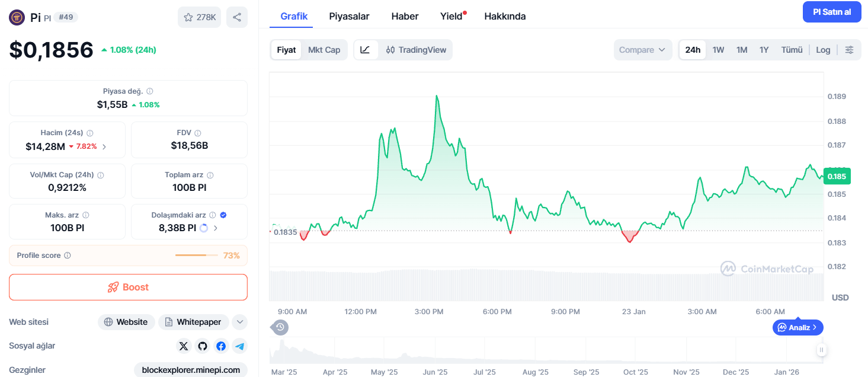This screenshot has width=868, height=377.
Task: Click the 0,9212% Vol/Mkt Cap value
Action: 67,187
